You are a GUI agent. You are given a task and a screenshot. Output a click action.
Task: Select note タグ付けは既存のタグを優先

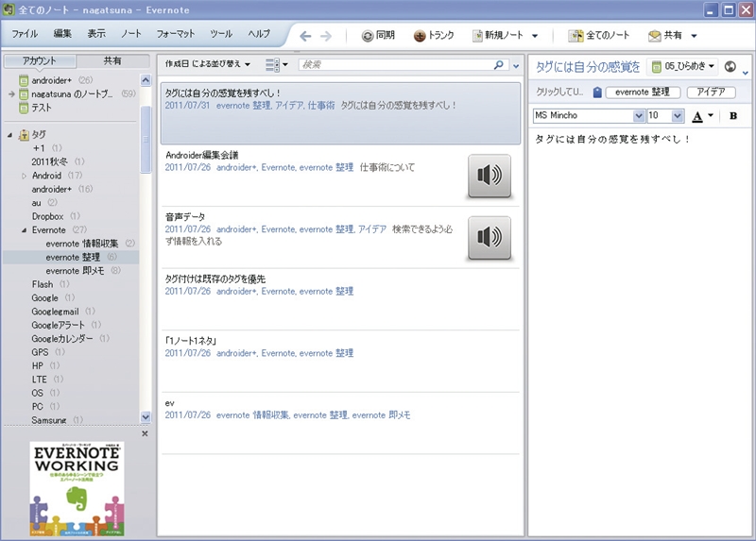click(340, 299)
